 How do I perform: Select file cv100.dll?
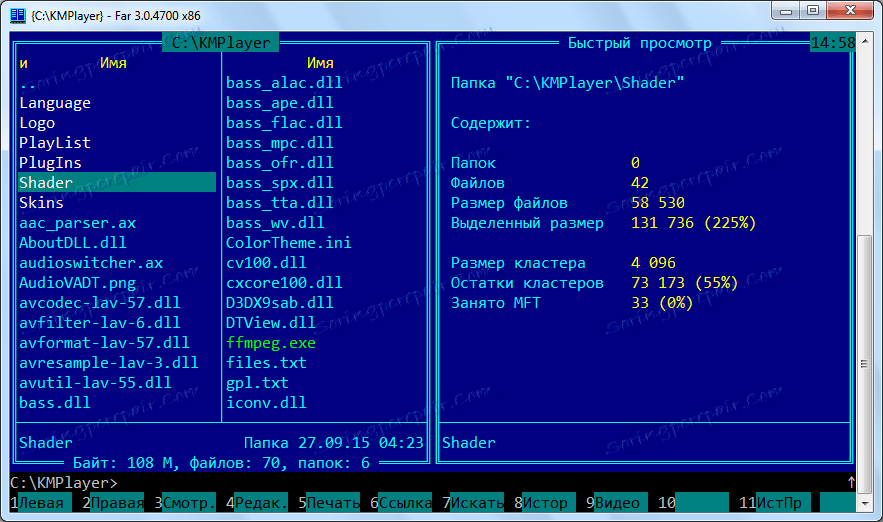266,263
